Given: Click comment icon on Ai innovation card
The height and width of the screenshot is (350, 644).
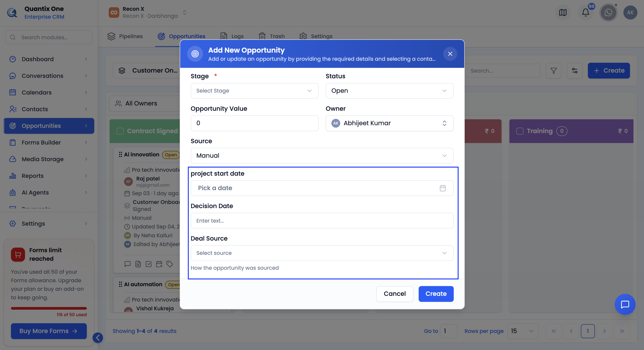Looking at the screenshot, I should (128, 264).
